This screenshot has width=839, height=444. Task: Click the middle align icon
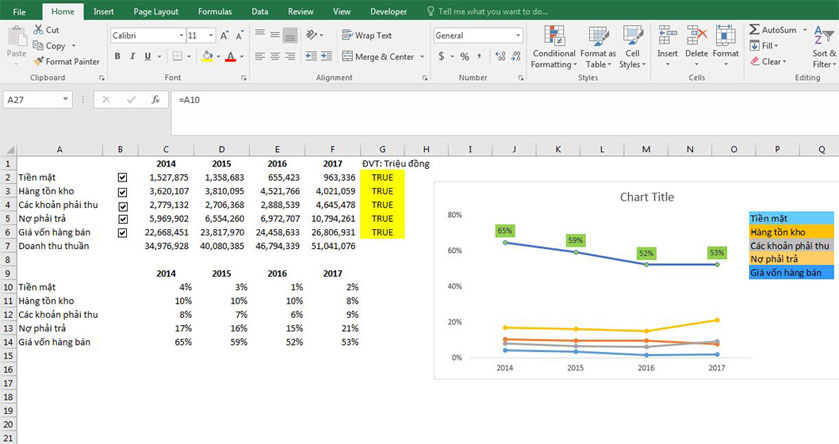pos(275,34)
